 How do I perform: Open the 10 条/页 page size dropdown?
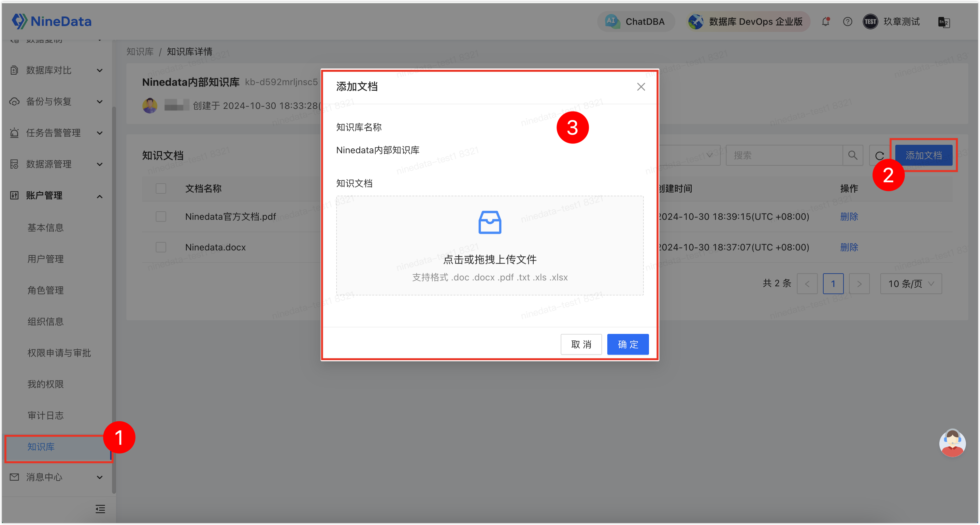tap(911, 284)
